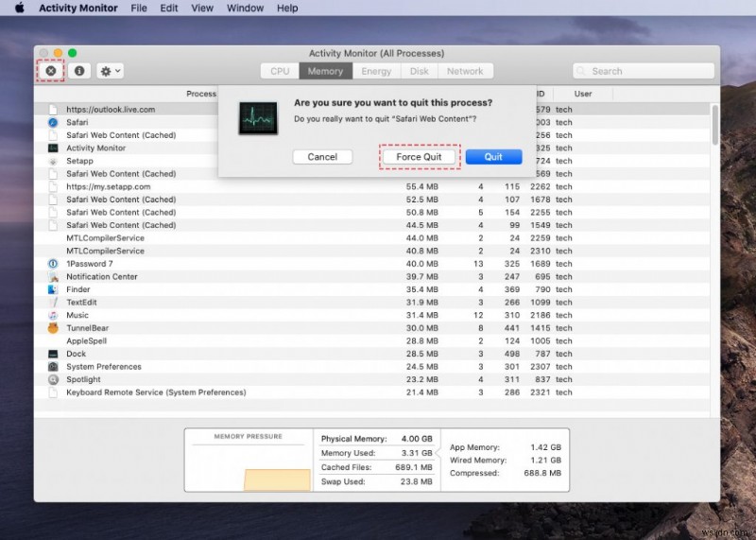The image size is (756, 540).
Task: Open the gear actions dropdown in toolbar
Action: [110, 71]
